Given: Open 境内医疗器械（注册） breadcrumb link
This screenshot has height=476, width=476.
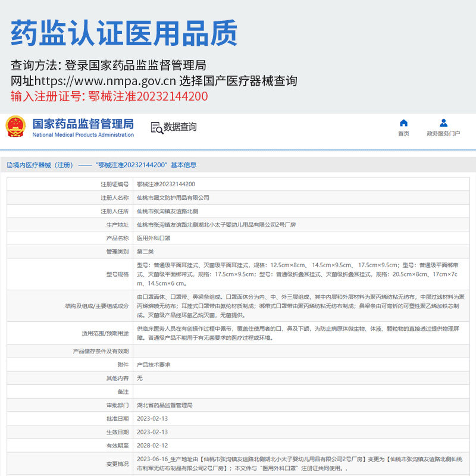Looking at the screenshot, I should pyautogui.click(x=43, y=165).
